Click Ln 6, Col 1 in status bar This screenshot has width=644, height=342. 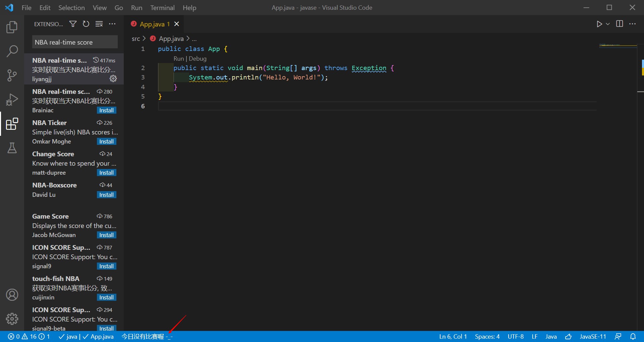click(x=453, y=336)
